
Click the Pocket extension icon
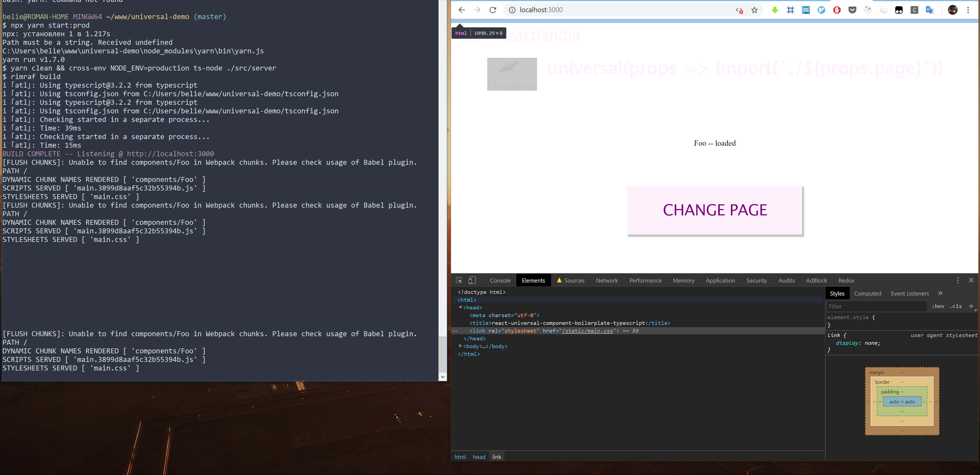click(852, 10)
